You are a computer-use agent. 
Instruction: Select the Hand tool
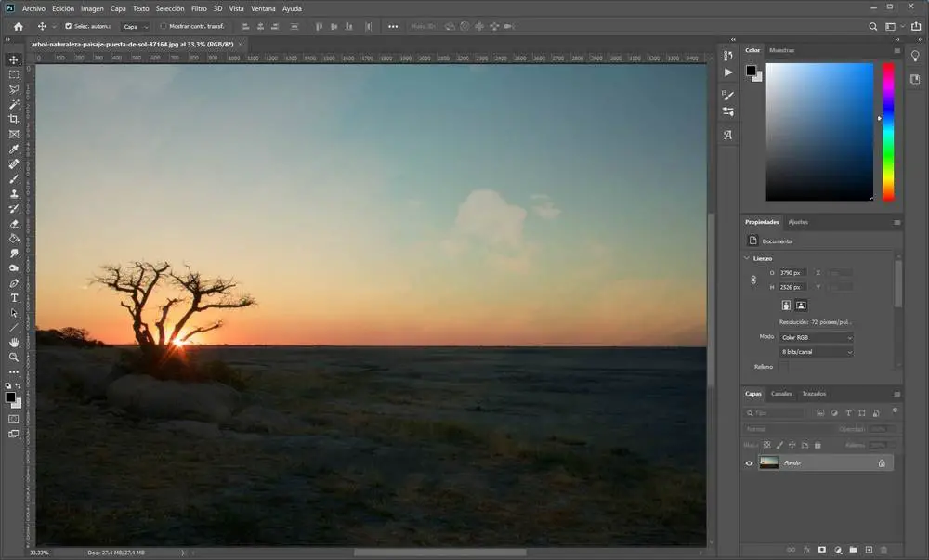(14, 342)
